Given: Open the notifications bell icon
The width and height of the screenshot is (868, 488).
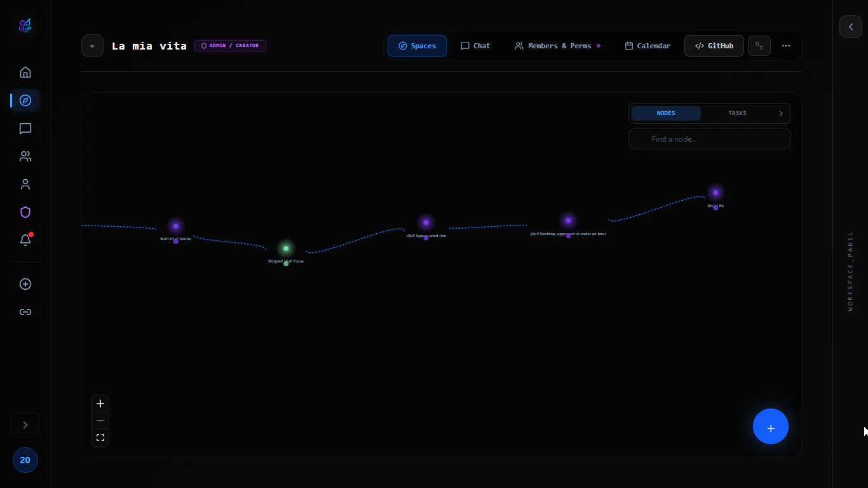Looking at the screenshot, I should (x=25, y=240).
